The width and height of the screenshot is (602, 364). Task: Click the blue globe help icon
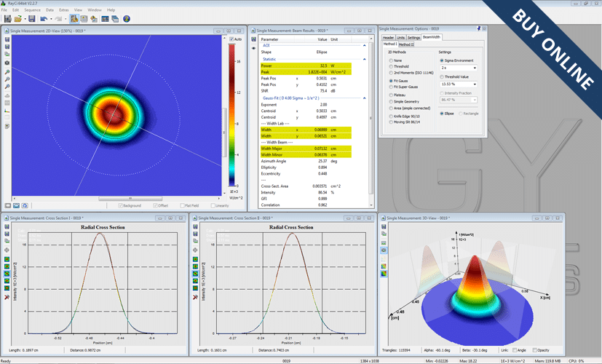127,18
